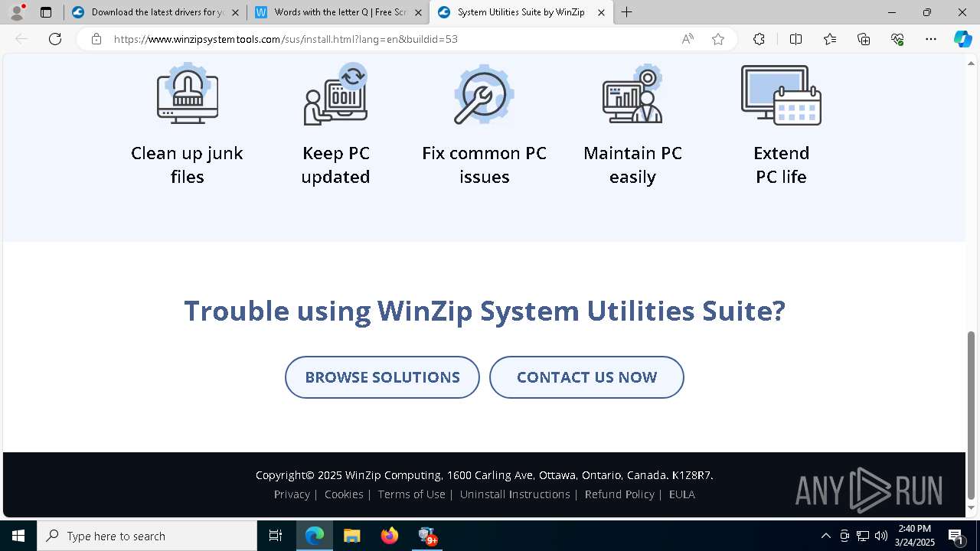Open the network status tray icon

[863, 536]
